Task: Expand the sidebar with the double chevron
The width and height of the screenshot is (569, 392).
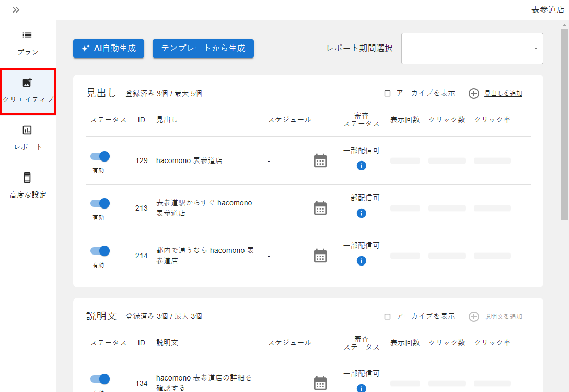Action: (x=16, y=10)
